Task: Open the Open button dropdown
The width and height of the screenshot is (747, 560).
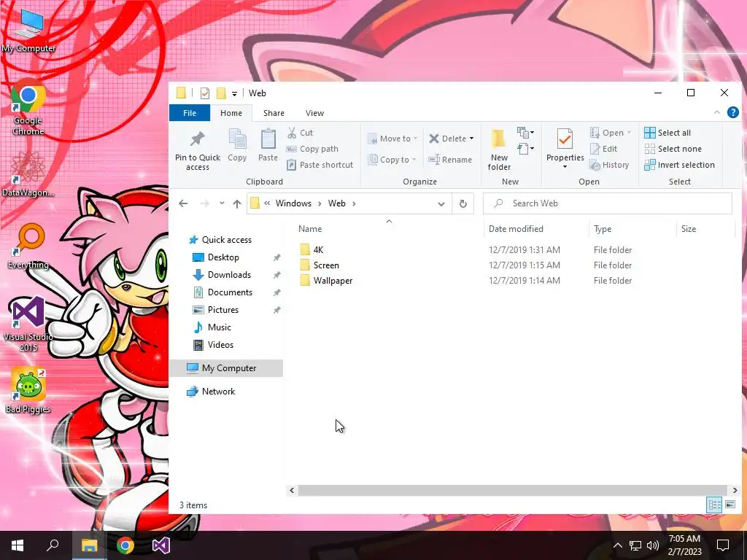Action: click(629, 133)
